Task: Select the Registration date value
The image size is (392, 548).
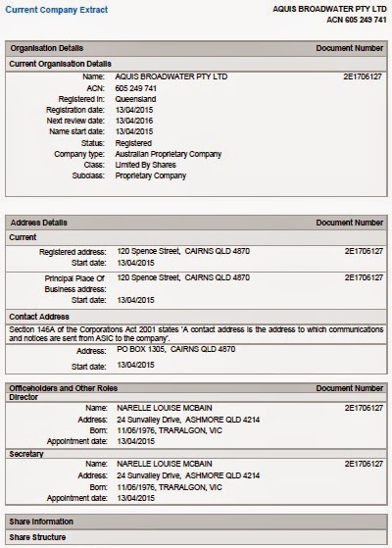Action: point(134,110)
